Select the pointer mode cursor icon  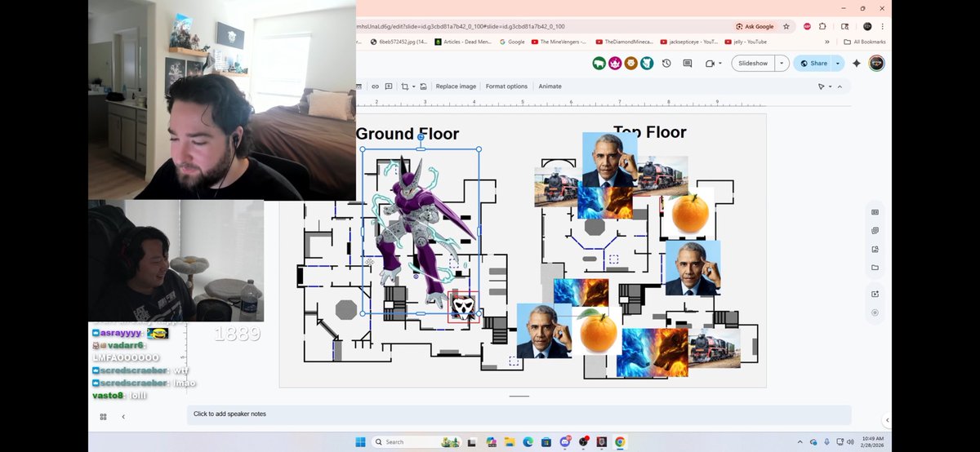pyautogui.click(x=822, y=86)
